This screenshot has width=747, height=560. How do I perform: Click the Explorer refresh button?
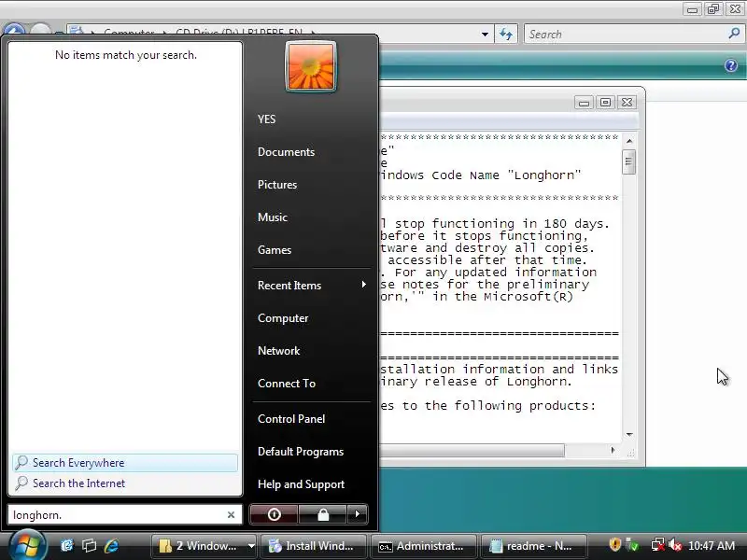(x=506, y=35)
